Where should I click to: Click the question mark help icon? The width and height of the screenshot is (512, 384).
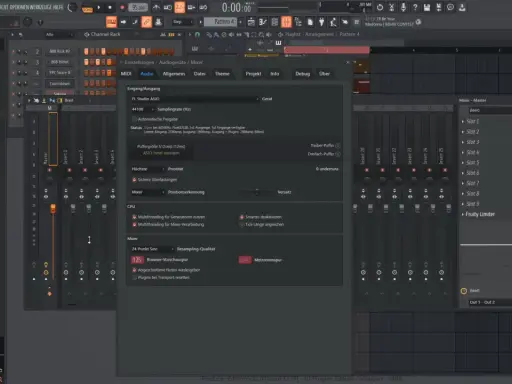(x=415, y=7)
